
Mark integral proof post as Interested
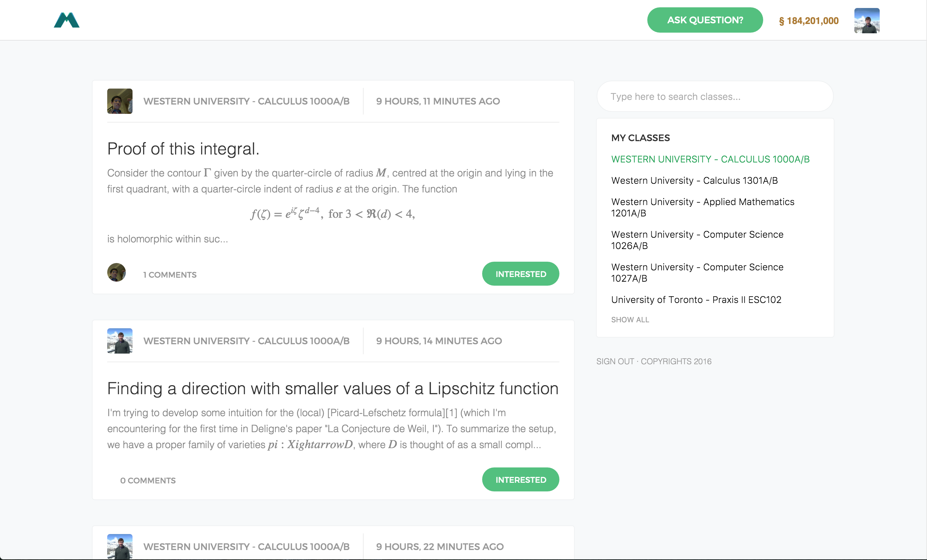tap(520, 274)
